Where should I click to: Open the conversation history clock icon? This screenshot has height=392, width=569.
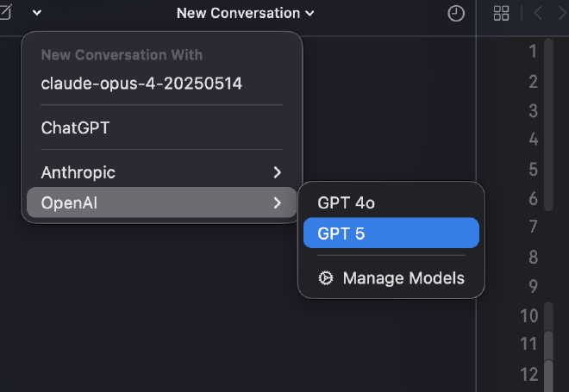tap(456, 14)
